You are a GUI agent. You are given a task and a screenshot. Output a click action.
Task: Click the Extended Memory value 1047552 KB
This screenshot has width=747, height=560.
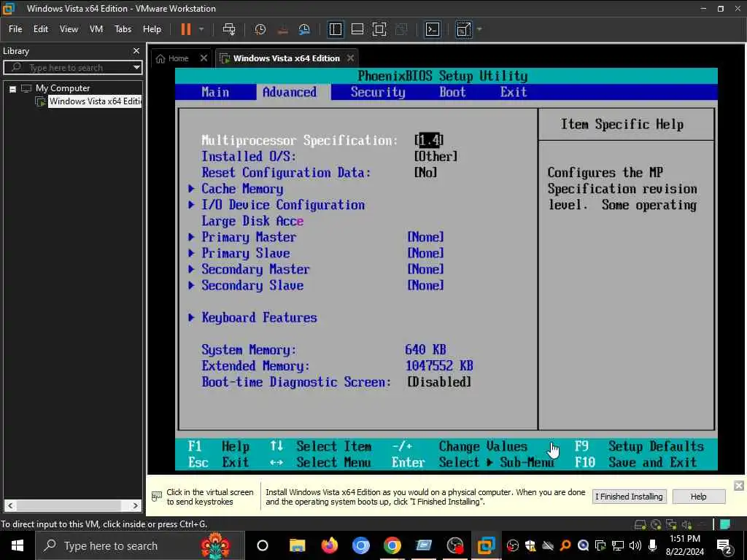[x=439, y=366]
